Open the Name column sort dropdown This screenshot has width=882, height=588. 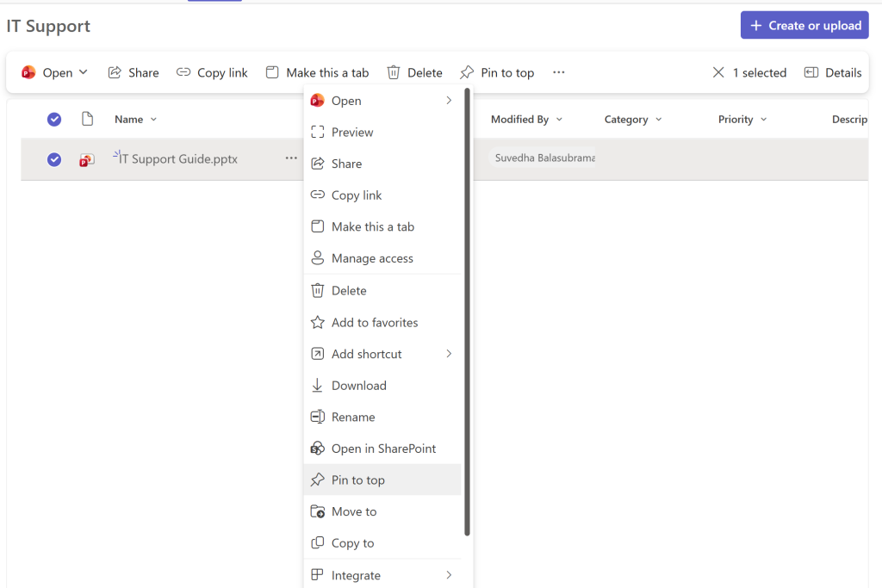tap(153, 119)
